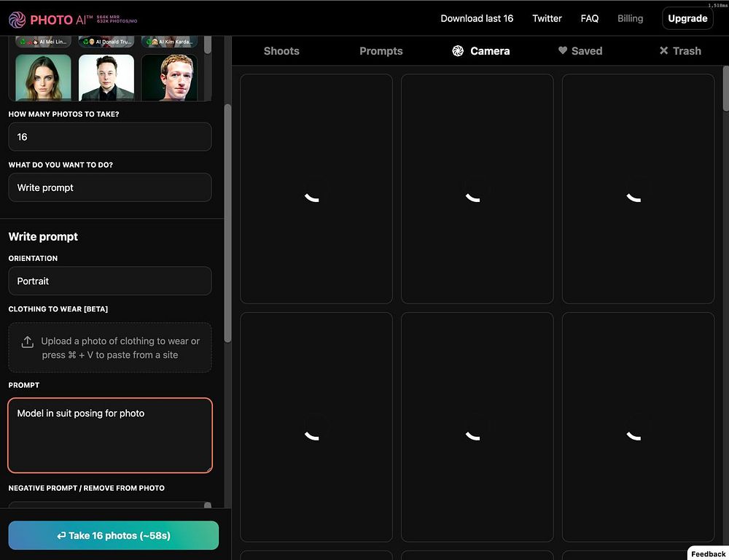Click the clothing upload drop zone
This screenshot has height=560, width=729.
click(110, 347)
